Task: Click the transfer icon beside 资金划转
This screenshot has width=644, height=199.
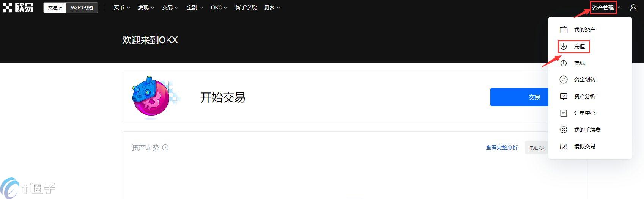Action: pos(564,80)
